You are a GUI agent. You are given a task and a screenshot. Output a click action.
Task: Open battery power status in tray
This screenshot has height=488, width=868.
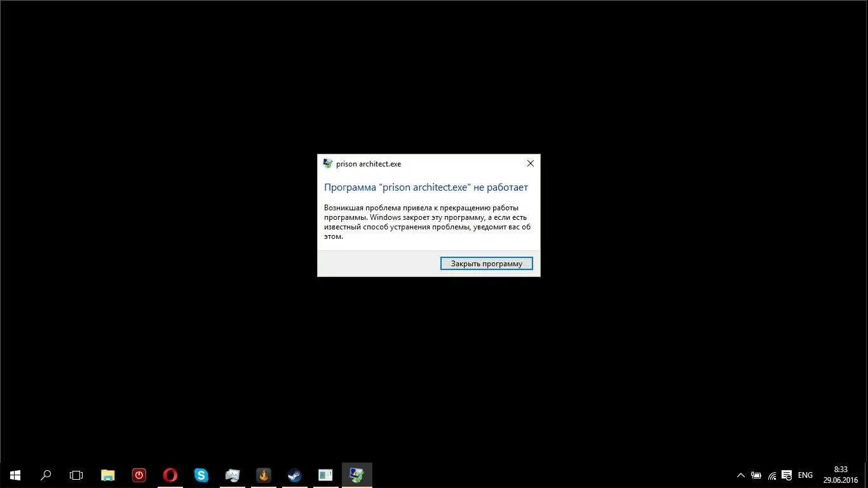(756, 475)
